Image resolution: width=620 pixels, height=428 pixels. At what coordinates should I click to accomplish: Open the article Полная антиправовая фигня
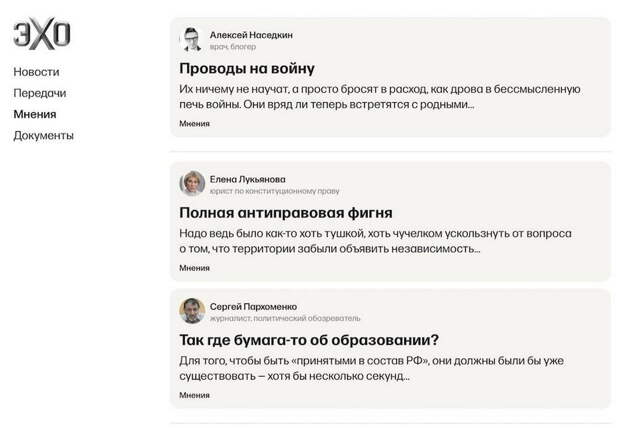pos(286,213)
